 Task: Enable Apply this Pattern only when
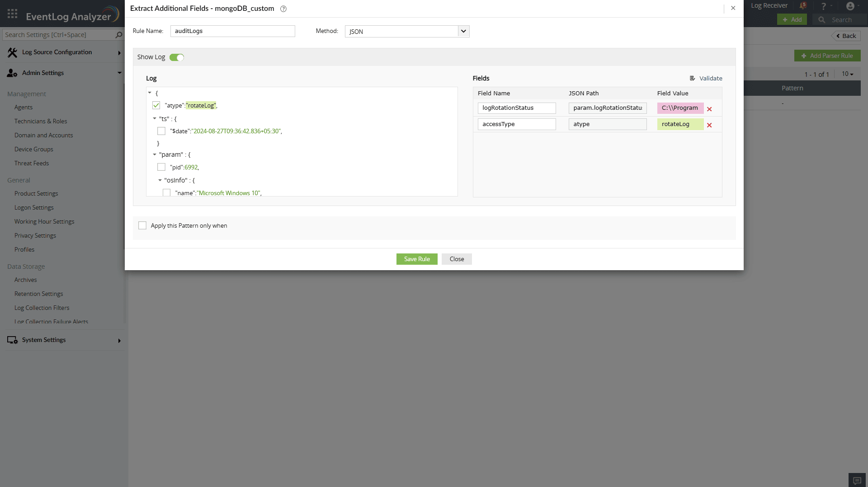click(142, 225)
